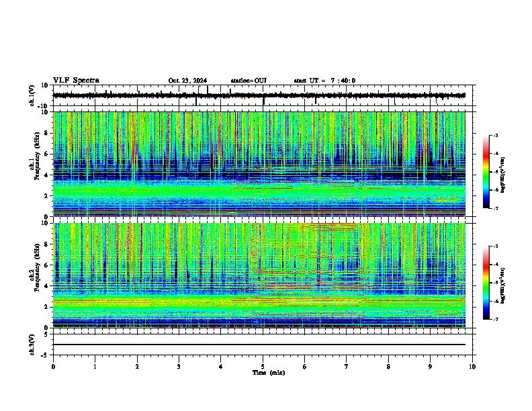Click the "2" tick on the time axis
Image resolution: width=532 pixels, height=411 pixels.
pos(137,367)
